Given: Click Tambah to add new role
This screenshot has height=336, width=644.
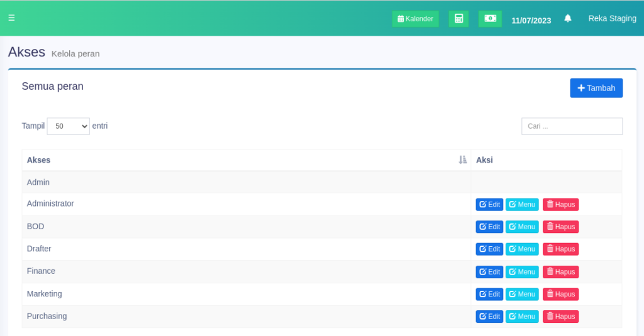Looking at the screenshot, I should 596,88.
